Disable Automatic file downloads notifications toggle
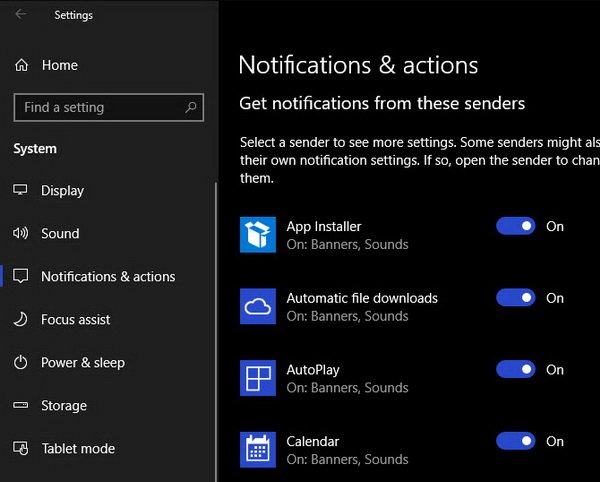 tap(516, 298)
